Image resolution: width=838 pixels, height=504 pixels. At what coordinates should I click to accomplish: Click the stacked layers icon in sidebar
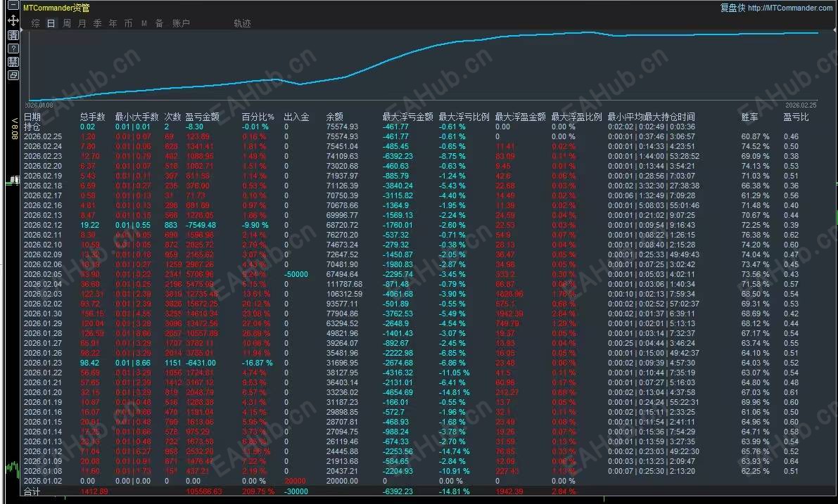[x=12, y=60]
